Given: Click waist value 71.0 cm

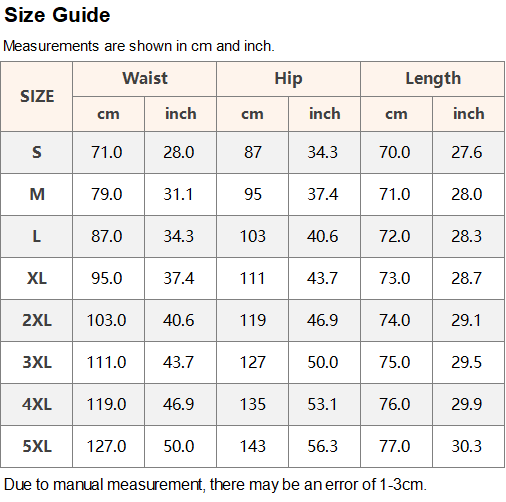Looking at the screenshot, I should (x=107, y=152).
